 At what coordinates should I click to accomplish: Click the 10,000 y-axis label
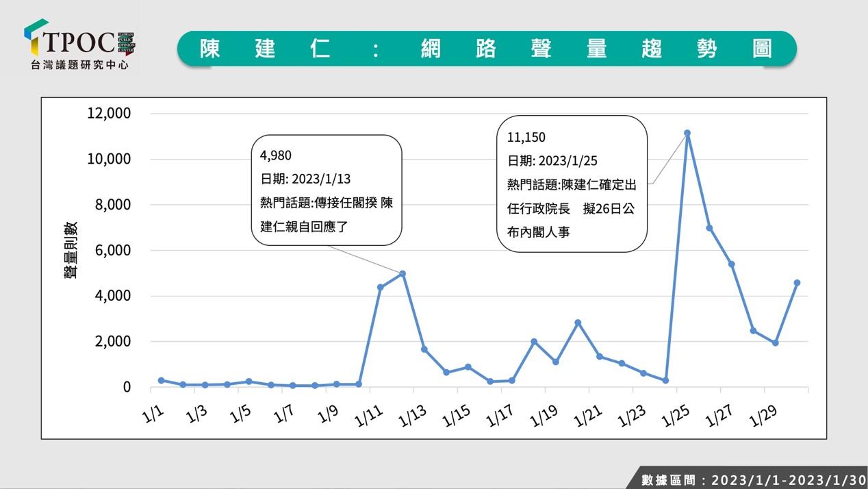coord(109,159)
